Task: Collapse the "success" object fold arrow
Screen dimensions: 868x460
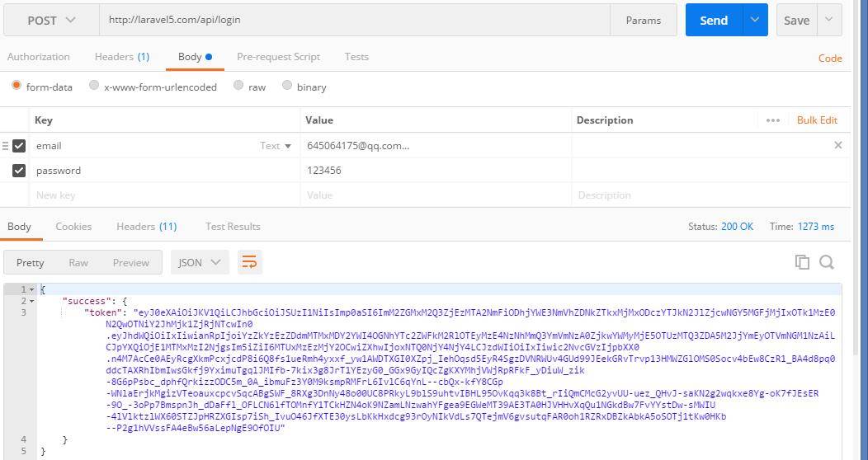Action: (32, 302)
